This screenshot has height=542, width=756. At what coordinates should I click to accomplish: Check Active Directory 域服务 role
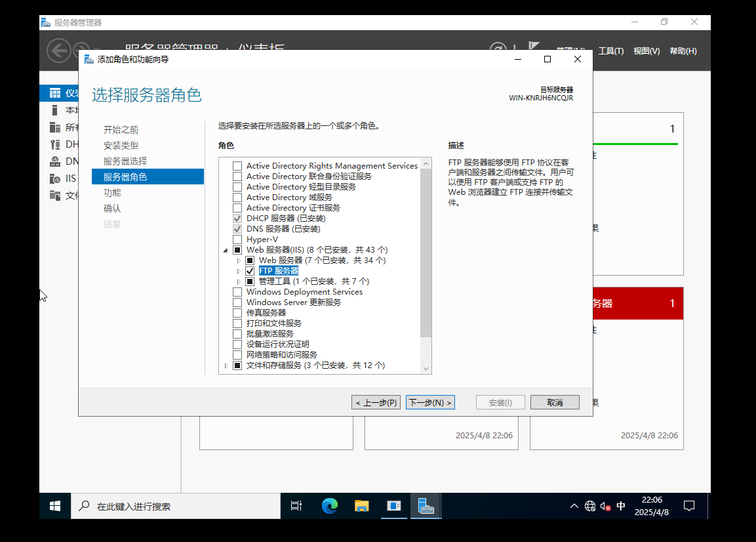(237, 198)
